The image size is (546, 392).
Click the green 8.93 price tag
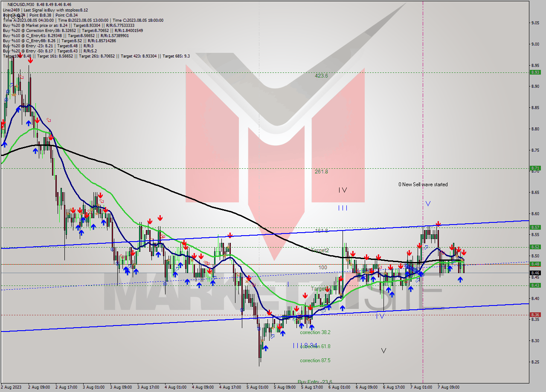535,72
